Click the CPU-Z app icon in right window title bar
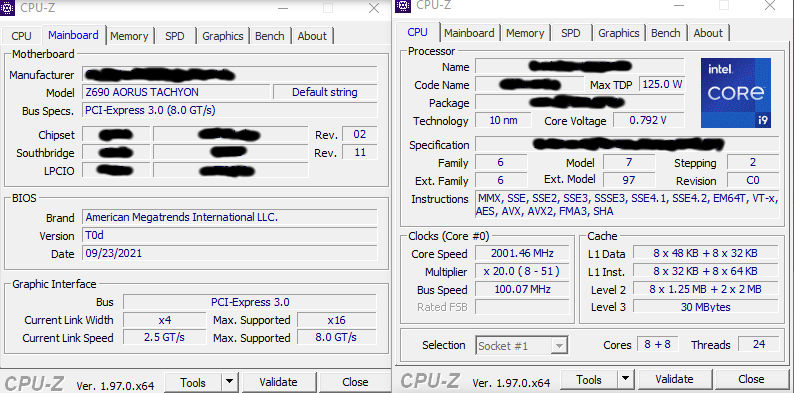The width and height of the screenshot is (794, 393). (403, 6)
